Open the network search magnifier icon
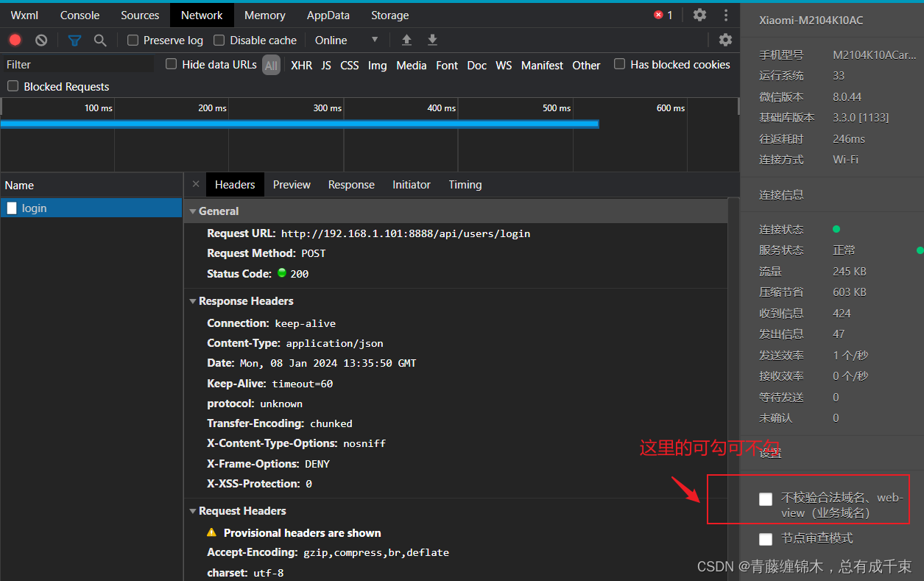This screenshot has width=924, height=581. (x=100, y=40)
